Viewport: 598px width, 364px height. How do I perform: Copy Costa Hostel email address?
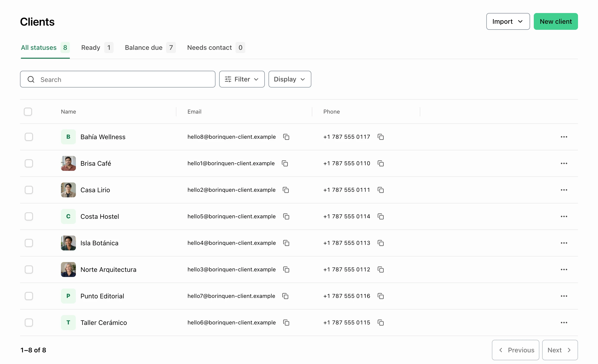286,216
